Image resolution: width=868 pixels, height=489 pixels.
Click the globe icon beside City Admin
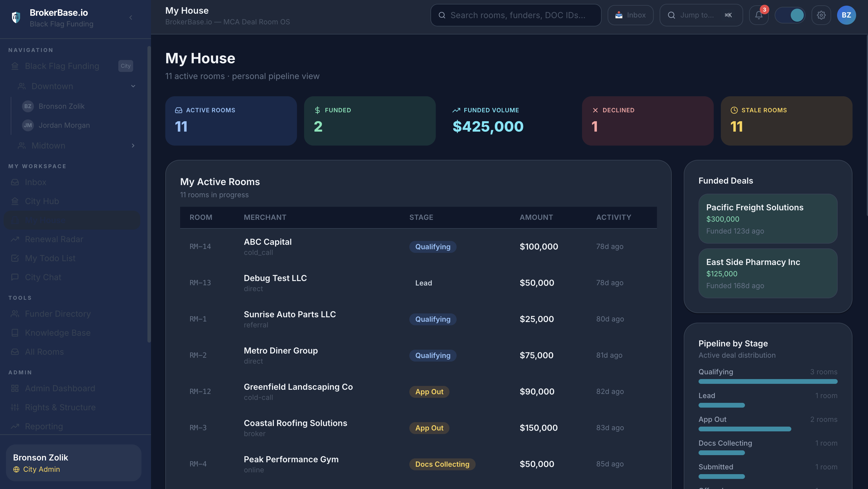[16, 469]
